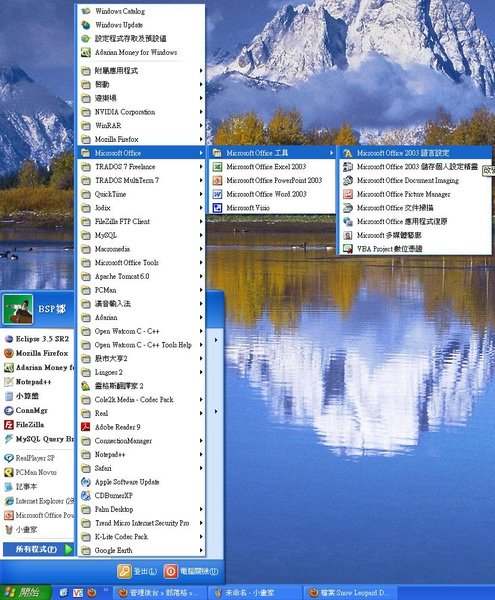
Task: Start Microsoft Office Word 2003
Action: click(x=272, y=194)
